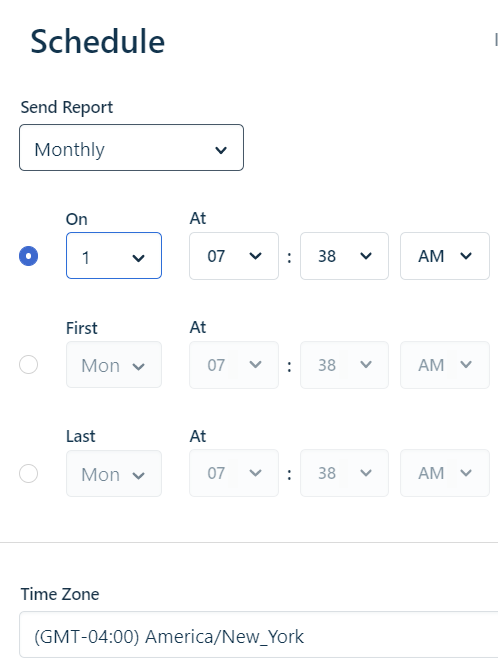This screenshot has height=667, width=498.
Task: Click the chevron arrow in Monthly dropdown
Action: click(x=221, y=150)
